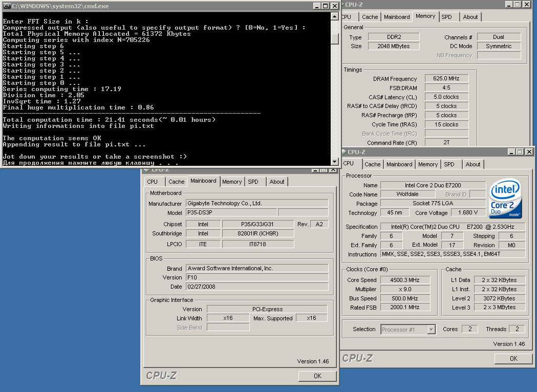Click the Code Name value Wolfdale
This screenshot has height=392, width=537.
(x=407, y=194)
